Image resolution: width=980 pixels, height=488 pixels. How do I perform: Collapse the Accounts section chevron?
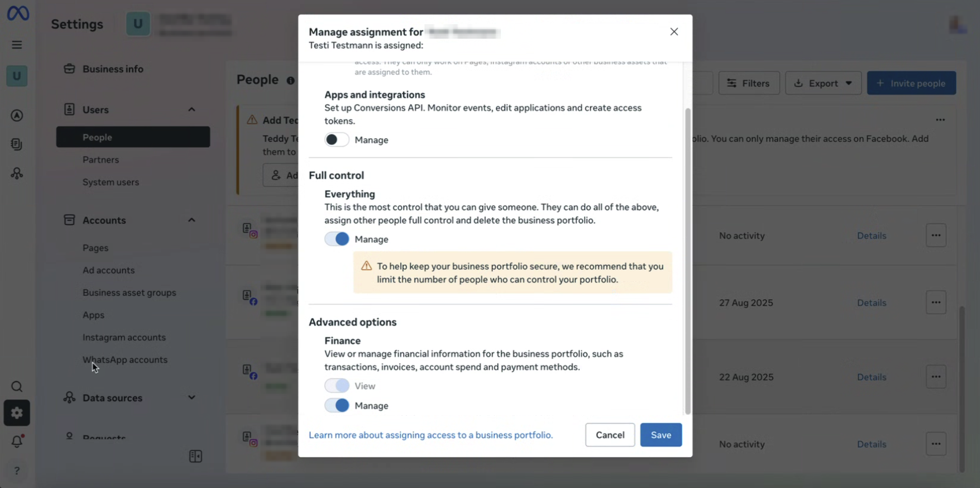pyautogui.click(x=191, y=220)
